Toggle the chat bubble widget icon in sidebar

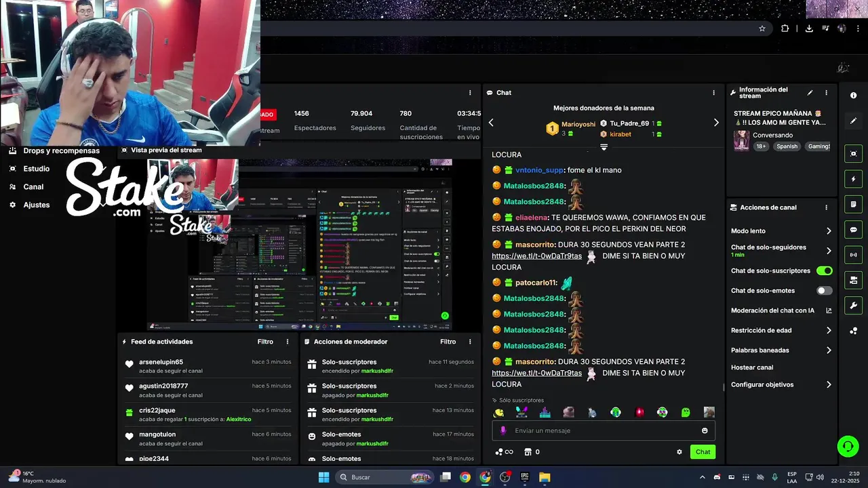pos(853,230)
